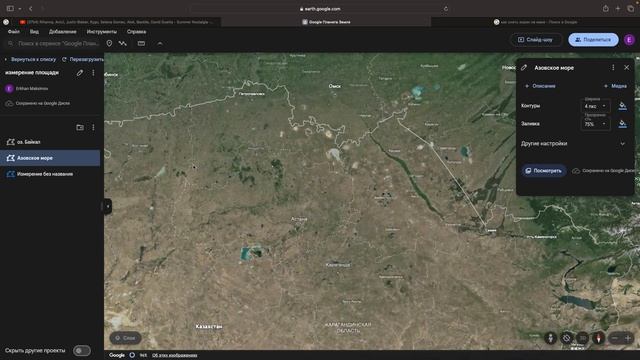Click the earth.google.com address bar
640x360 pixels.
[x=320, y=9]
